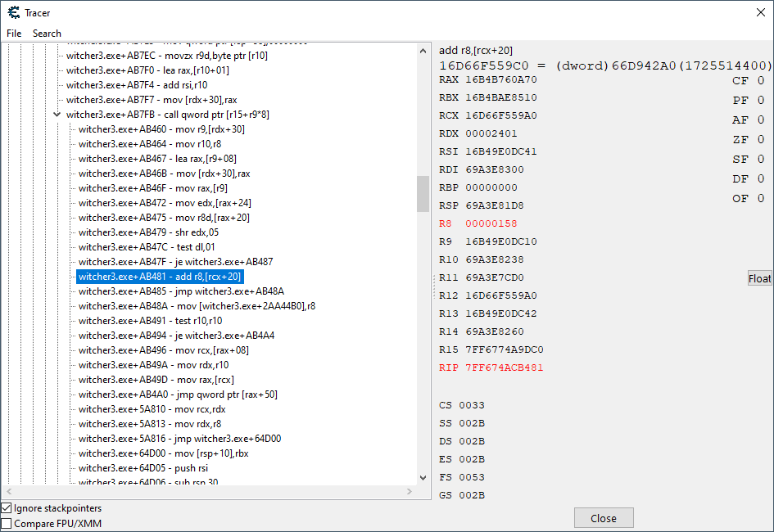Click the vertical scrollbar thumb in trace list
This screenshot has height=532, width=774.
tap(423, 194)
